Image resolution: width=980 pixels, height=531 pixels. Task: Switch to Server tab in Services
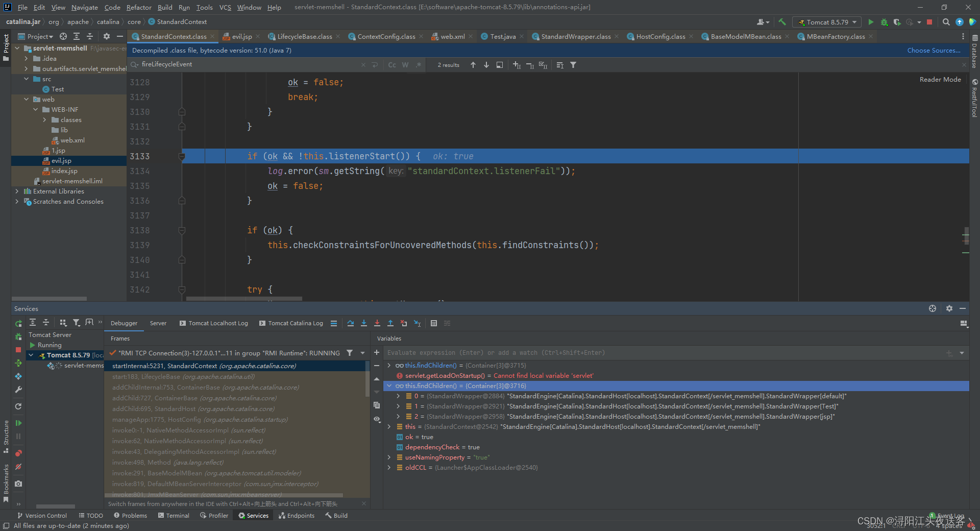pos(158,323)
